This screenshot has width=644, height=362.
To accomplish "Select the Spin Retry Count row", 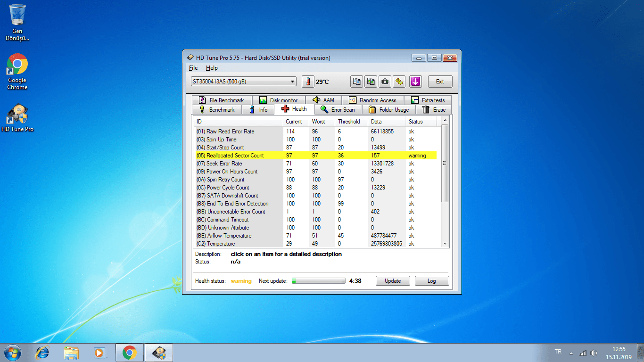I will click(316, 180).
